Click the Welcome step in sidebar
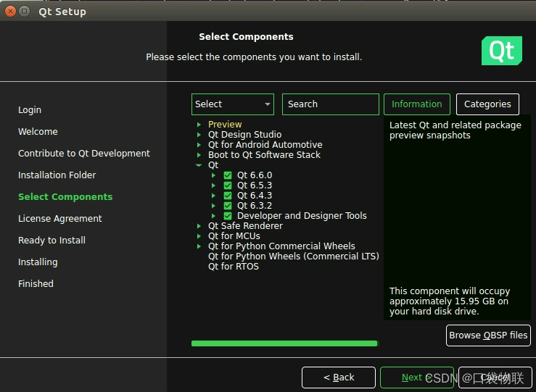Image resolution: width=536 pixels, height=392 pixels. click(x=38, y=132)
